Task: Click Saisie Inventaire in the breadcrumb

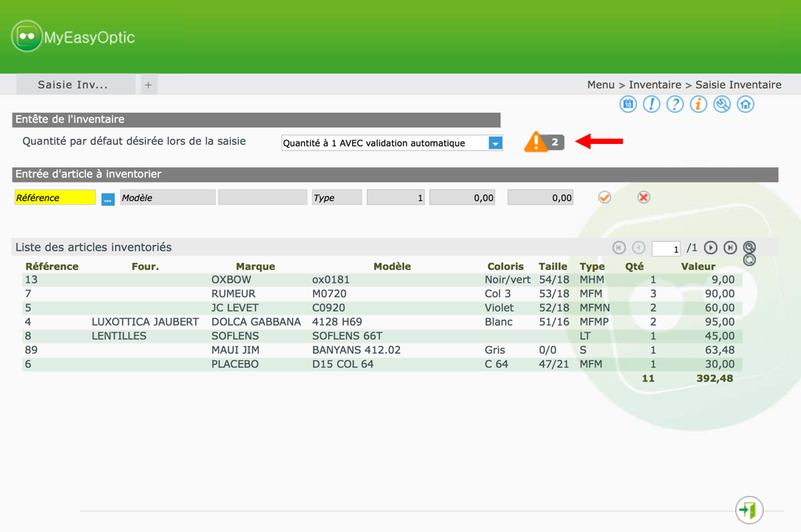Action: pyautogui.click(x=739, y=85)
